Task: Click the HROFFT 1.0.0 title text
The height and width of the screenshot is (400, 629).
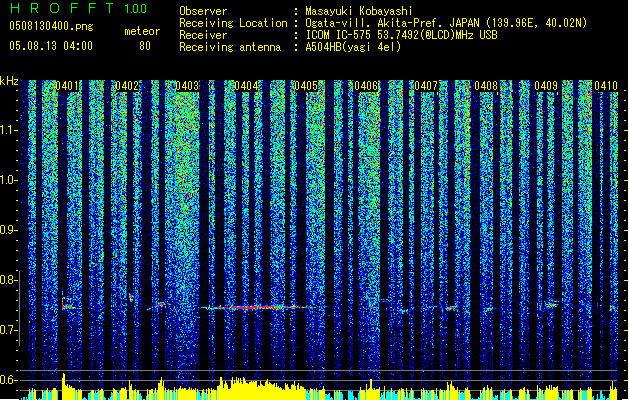Action: (78, 8)
